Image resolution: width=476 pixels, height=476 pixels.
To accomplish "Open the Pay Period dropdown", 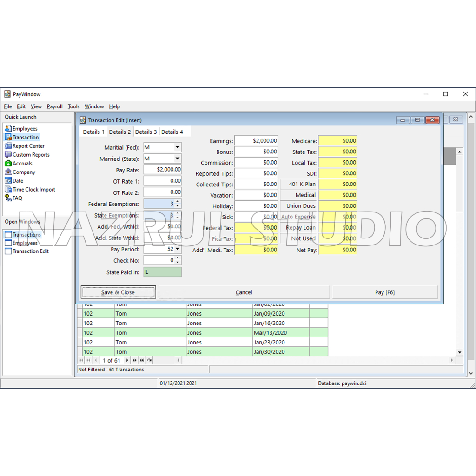I will pyautogui.click(x=177, y=249).
